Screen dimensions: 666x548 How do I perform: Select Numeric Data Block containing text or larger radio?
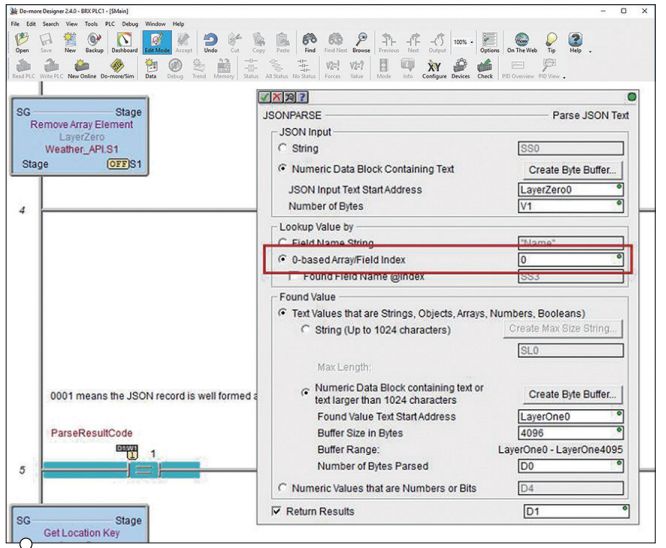point(305,393)
